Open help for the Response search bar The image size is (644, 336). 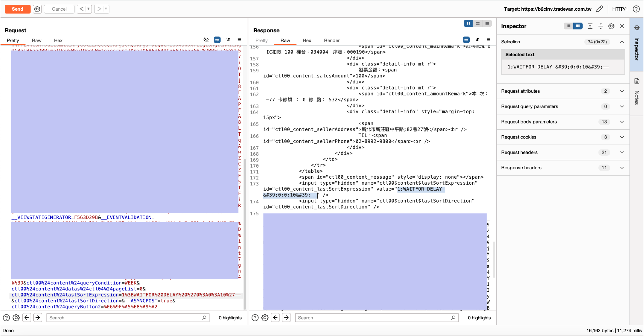tap(255, 318)
